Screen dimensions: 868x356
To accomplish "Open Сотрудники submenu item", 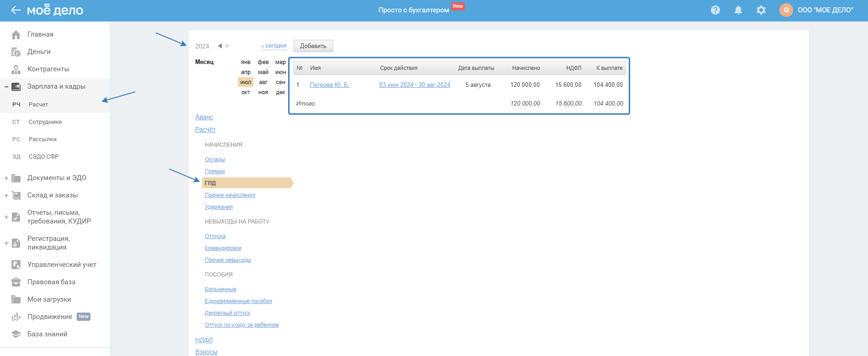I will click(x=45, y=122).
